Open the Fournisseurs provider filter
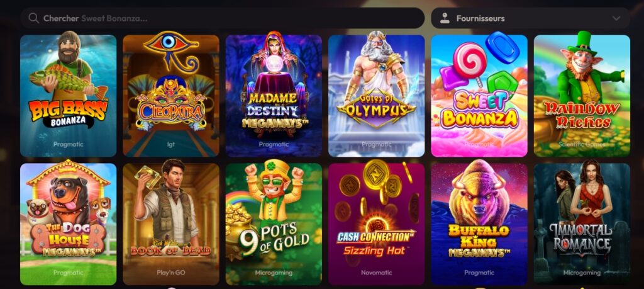644x289 pixels. tap(530, 18)
